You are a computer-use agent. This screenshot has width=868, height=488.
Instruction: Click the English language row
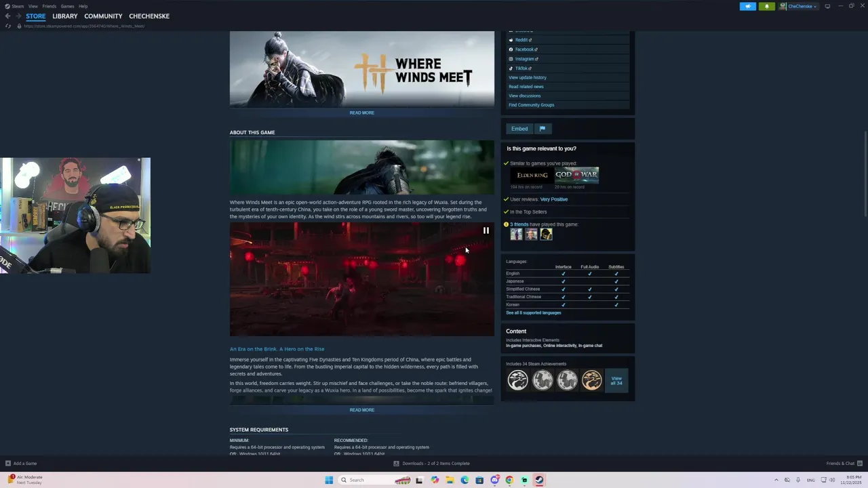click(567, 273)
